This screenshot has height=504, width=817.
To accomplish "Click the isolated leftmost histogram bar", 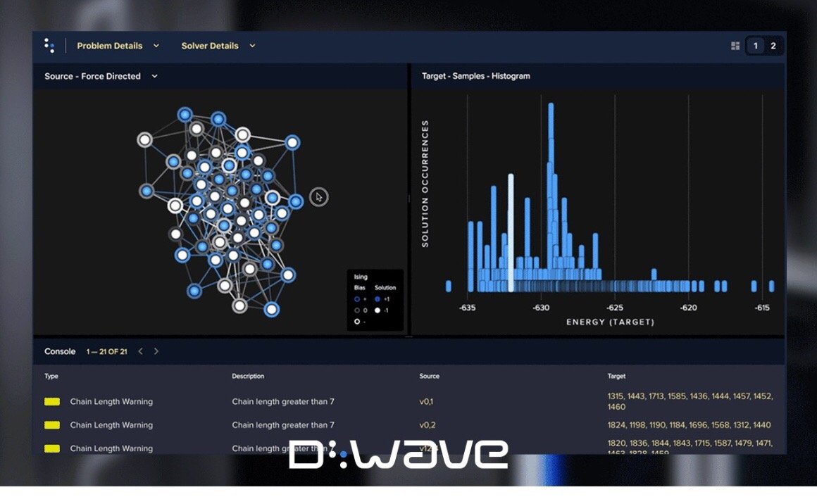I will [x=449, y=286].
